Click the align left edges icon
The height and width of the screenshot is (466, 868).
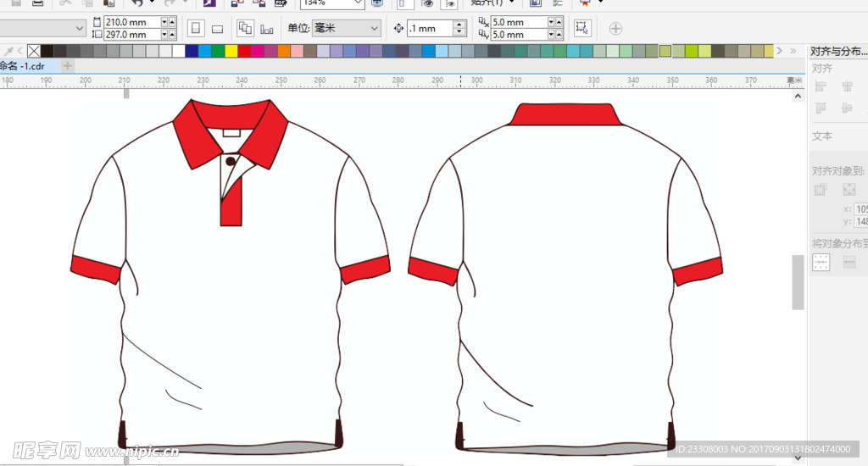point(821,86)
